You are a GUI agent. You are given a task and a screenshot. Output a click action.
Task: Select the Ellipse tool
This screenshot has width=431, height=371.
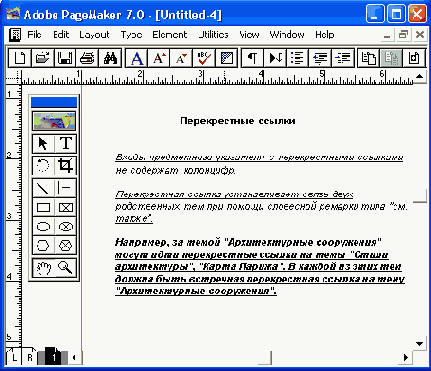43,227
